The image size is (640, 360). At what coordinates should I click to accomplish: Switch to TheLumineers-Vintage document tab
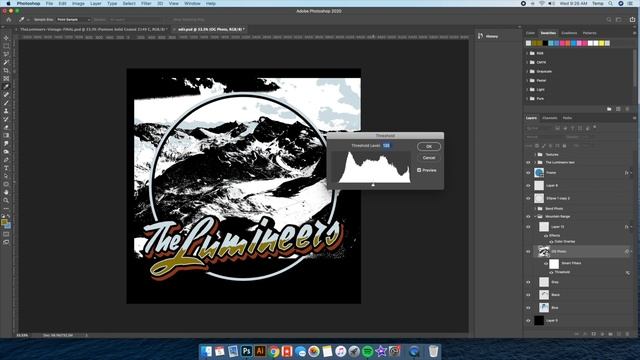(93, 29)
